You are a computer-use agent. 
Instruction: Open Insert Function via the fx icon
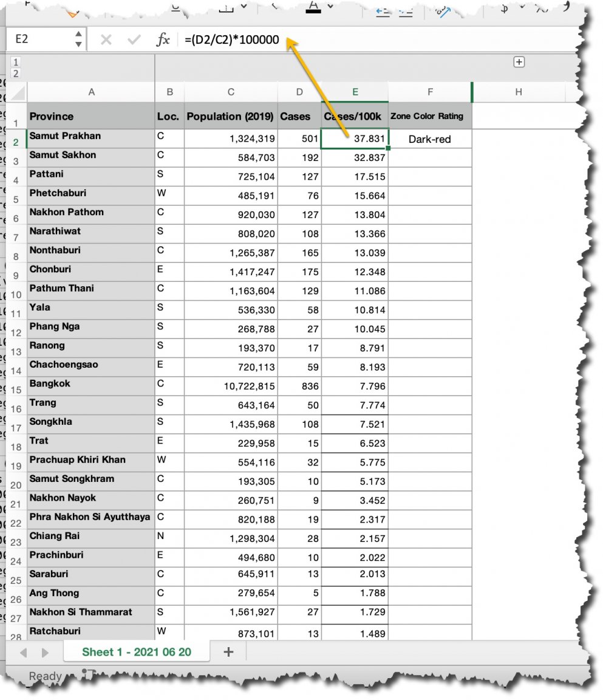click(163, 39)
